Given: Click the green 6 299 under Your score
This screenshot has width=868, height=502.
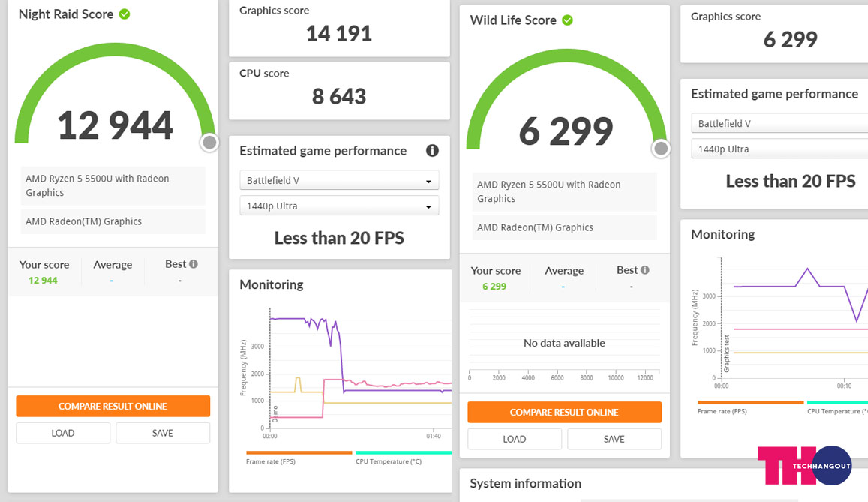Looking at the screenshot, I should point(494,287).
